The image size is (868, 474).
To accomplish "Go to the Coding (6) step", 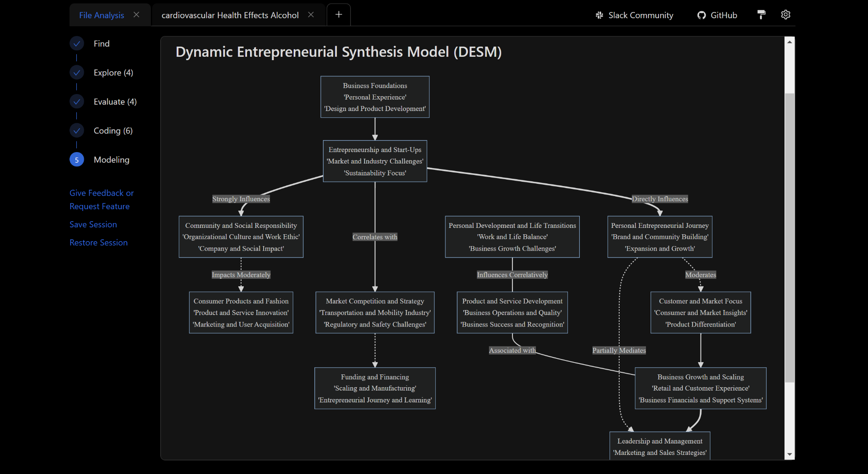I will pyautogui.click(x=113, y=131).
